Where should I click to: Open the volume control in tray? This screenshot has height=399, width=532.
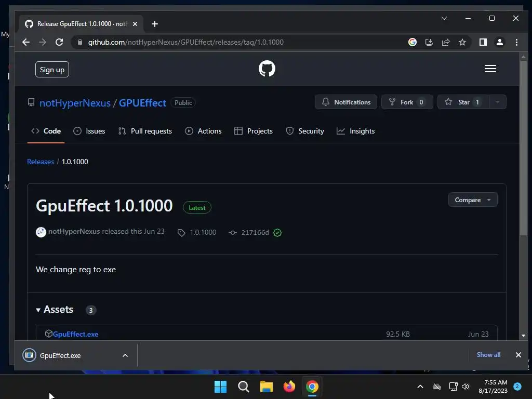point(465,387)
